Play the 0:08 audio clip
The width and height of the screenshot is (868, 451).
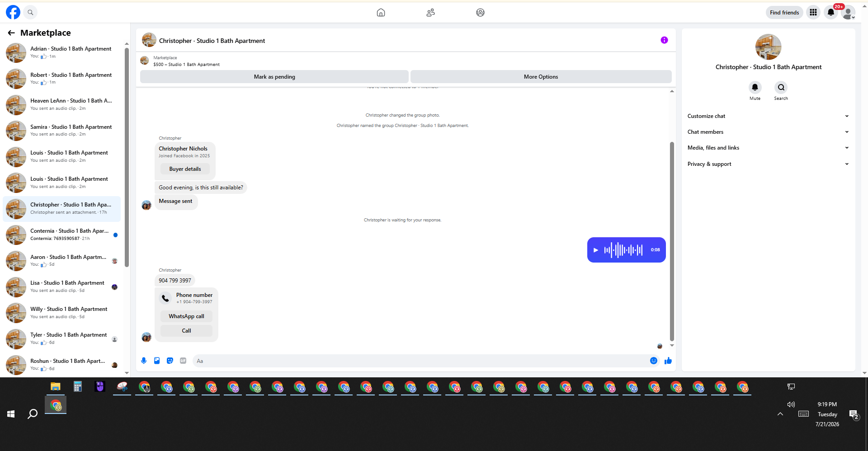(596, 250)
